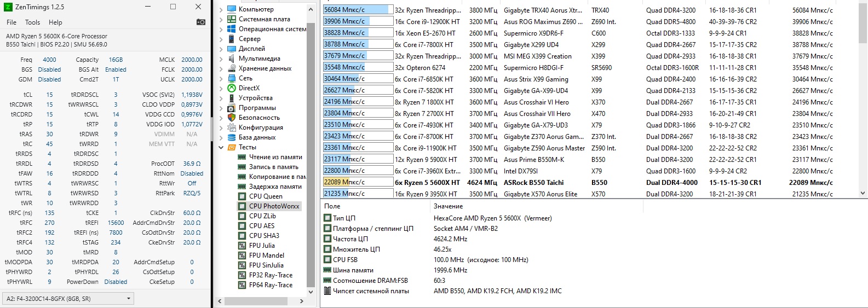The height and width of the screenshot is (308, 868).
Task: Click the highlighted 22089 Мпкс/с result bar
Action: pos(358,182)
